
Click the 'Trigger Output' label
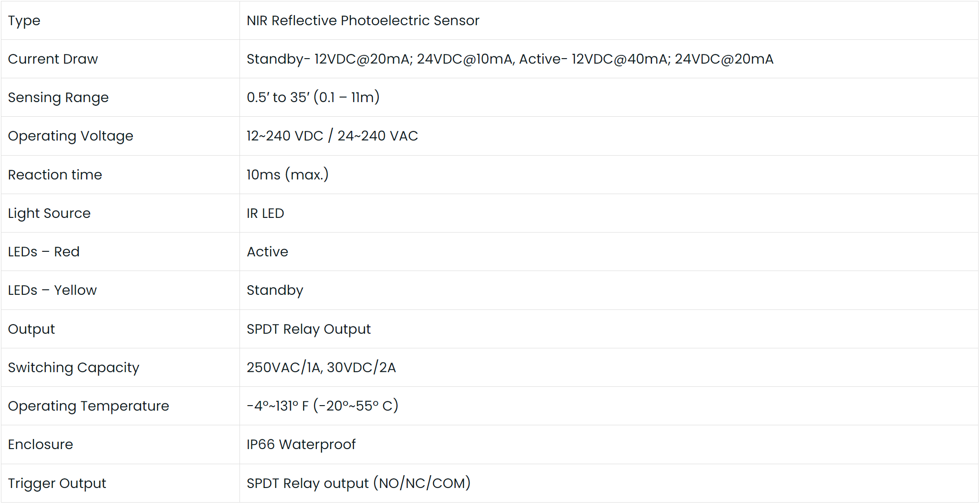(57, 483)
